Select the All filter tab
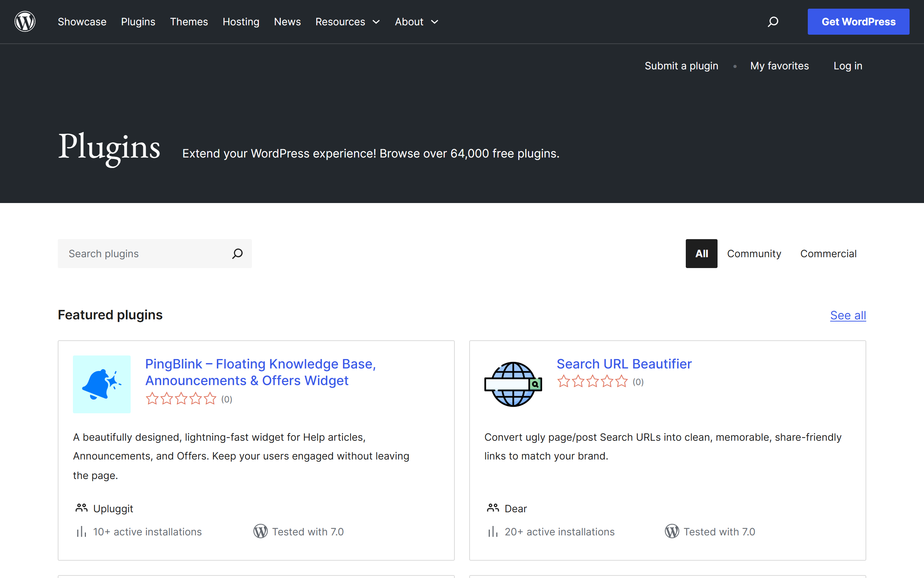Viewport: 924px width, 578px height. pos(701,254)
